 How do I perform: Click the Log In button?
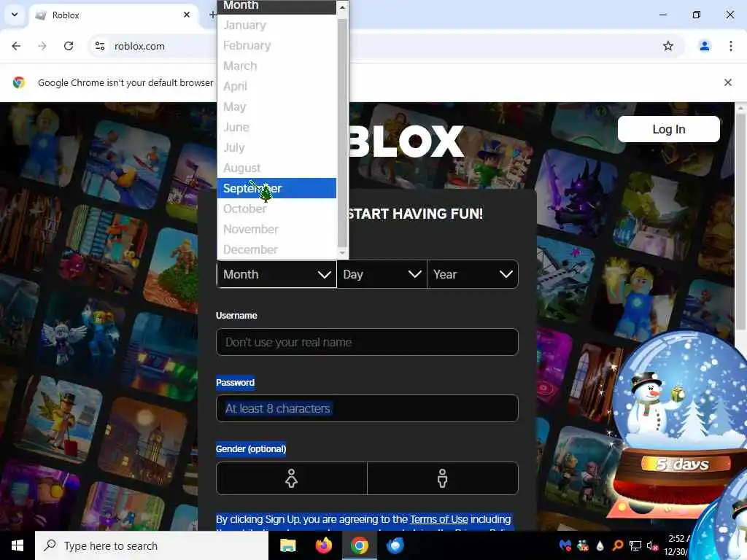point(668,129)
